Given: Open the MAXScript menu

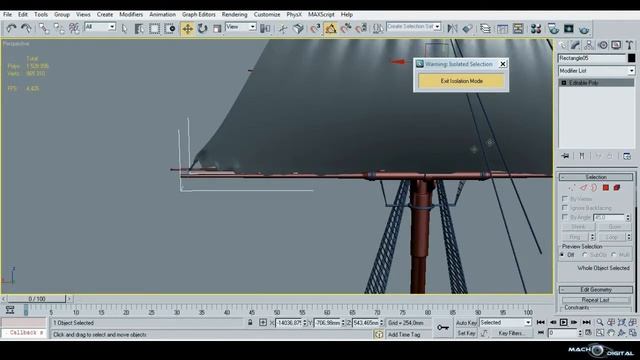Looking at the screenshot, I should point(321,14).
